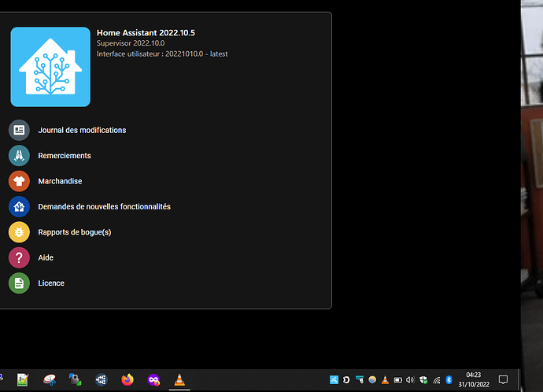Click the Show desktop strip at taskbar edge

pos(519,380)
